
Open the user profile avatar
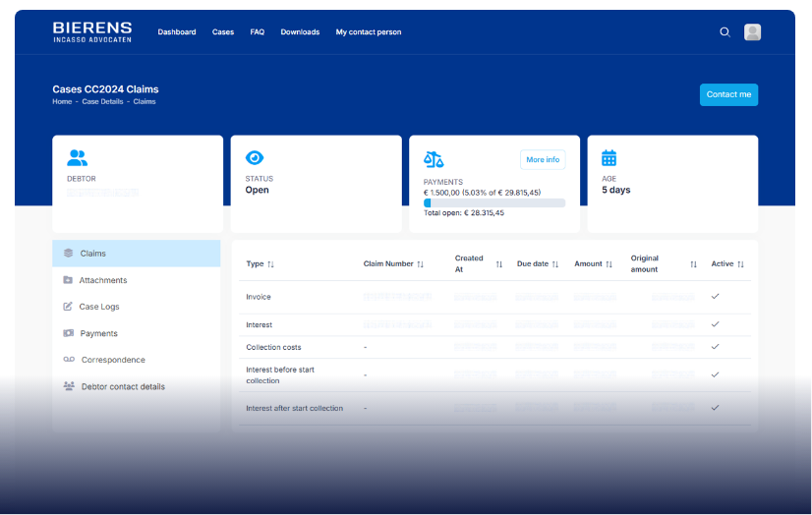[752, 32]
